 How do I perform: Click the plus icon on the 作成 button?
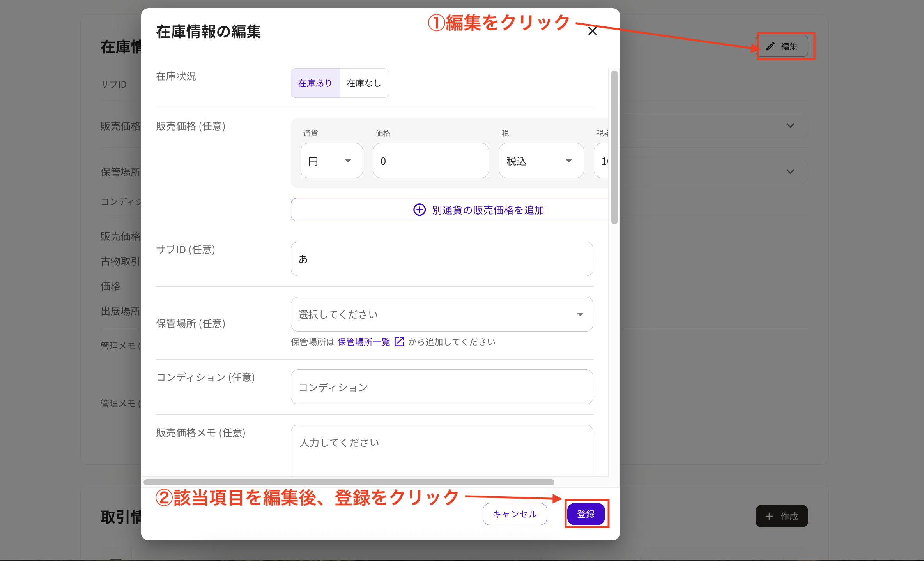[769, 516]
